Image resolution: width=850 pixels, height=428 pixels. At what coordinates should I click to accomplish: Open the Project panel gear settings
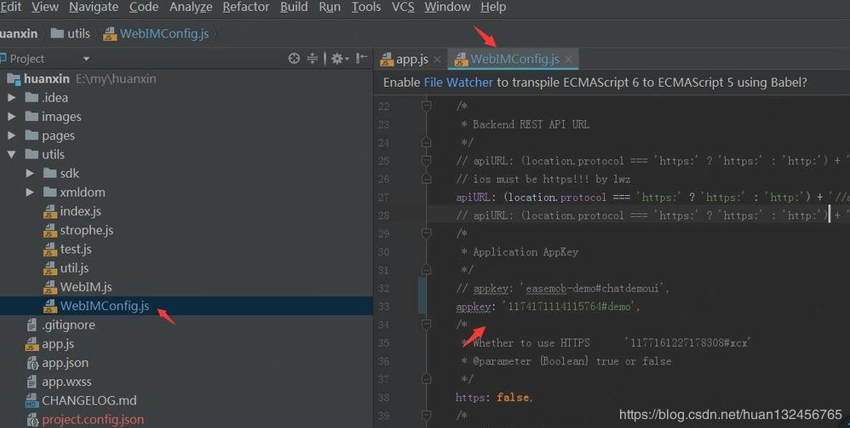pyautogui.click(x=337, y=59)
